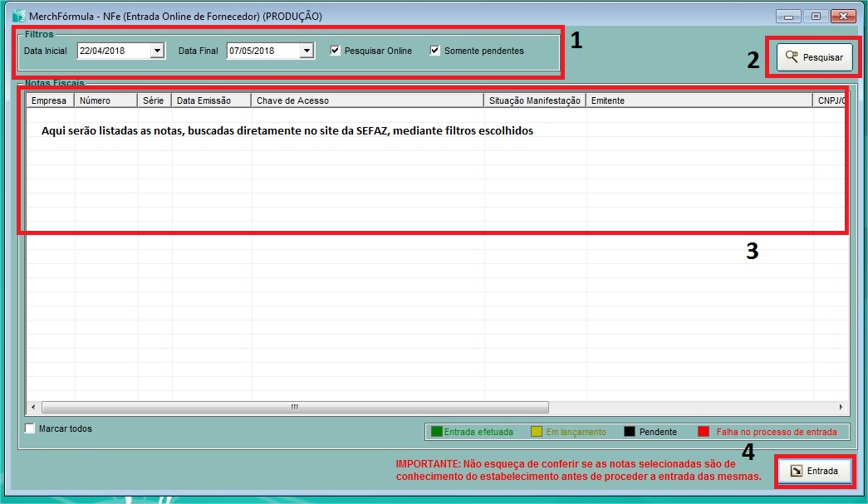Click the green Entrada efetuada legend swatch
The width and height of the screenshot is (868, 504).
(436, 432)
